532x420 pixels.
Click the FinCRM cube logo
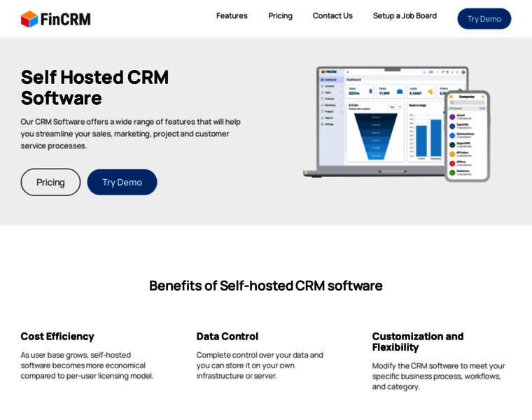[x=29, y=19]
